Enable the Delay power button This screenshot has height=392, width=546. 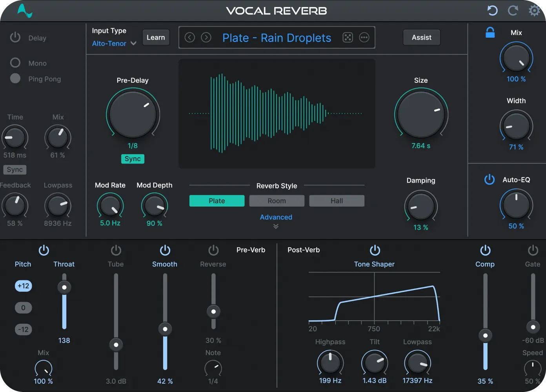coord(15,38)
